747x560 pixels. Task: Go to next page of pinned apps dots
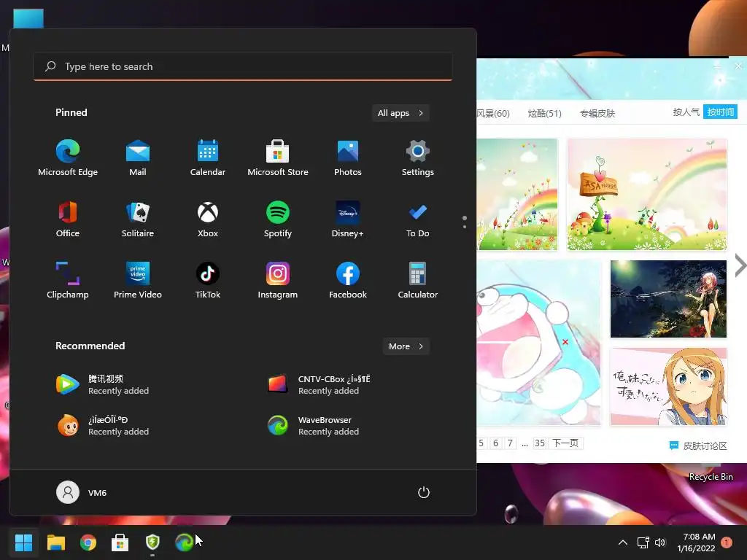pos(465,227)
